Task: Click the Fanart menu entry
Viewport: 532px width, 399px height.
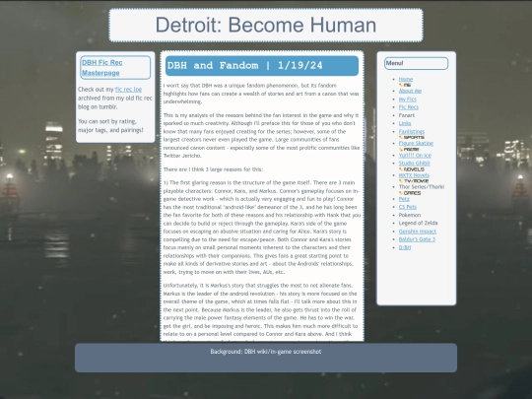Action: click(x=407, y=115)
